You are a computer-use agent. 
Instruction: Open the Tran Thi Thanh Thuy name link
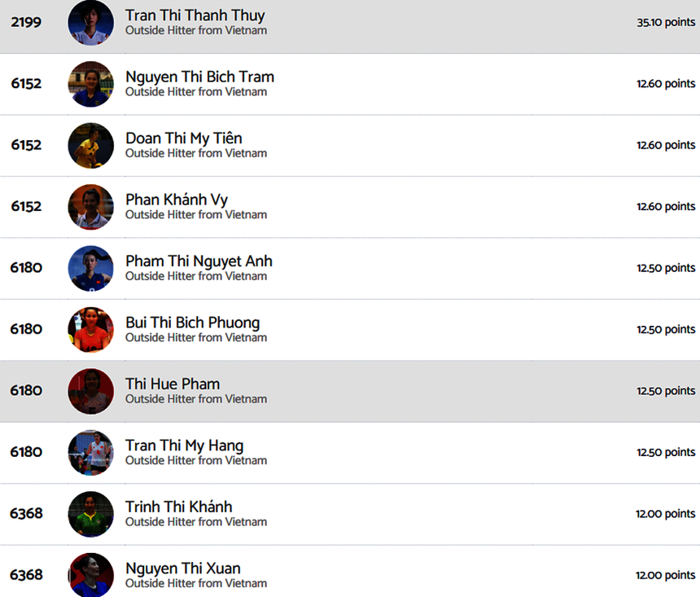coord(195,15)
